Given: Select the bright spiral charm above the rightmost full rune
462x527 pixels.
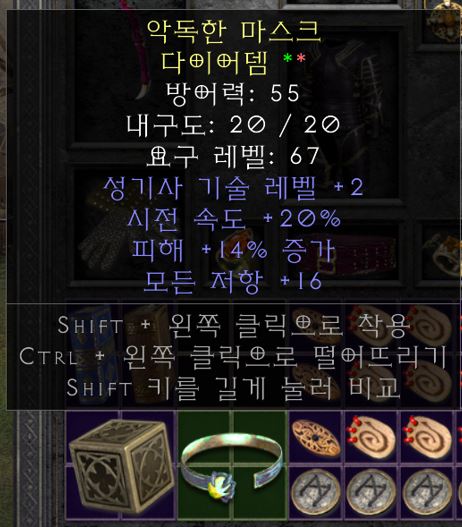Looking at the screenshot, I should coord(427,438).
